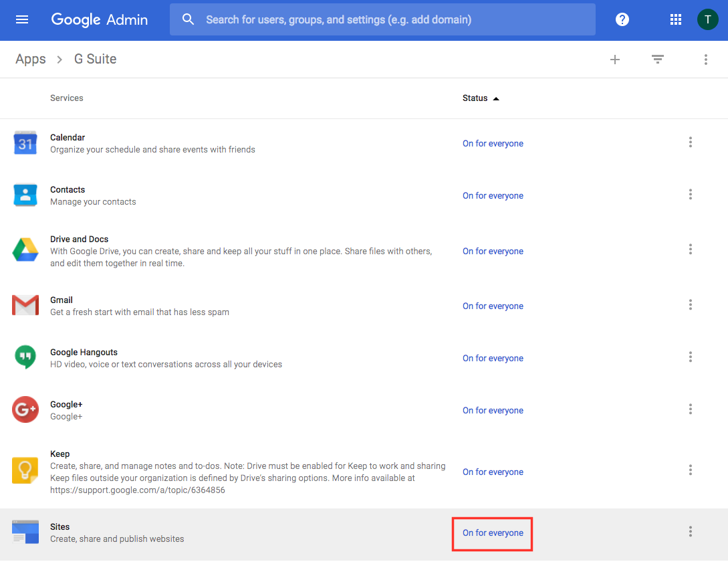Click Drive and Docs' On for everyone status

click(493, 251)
